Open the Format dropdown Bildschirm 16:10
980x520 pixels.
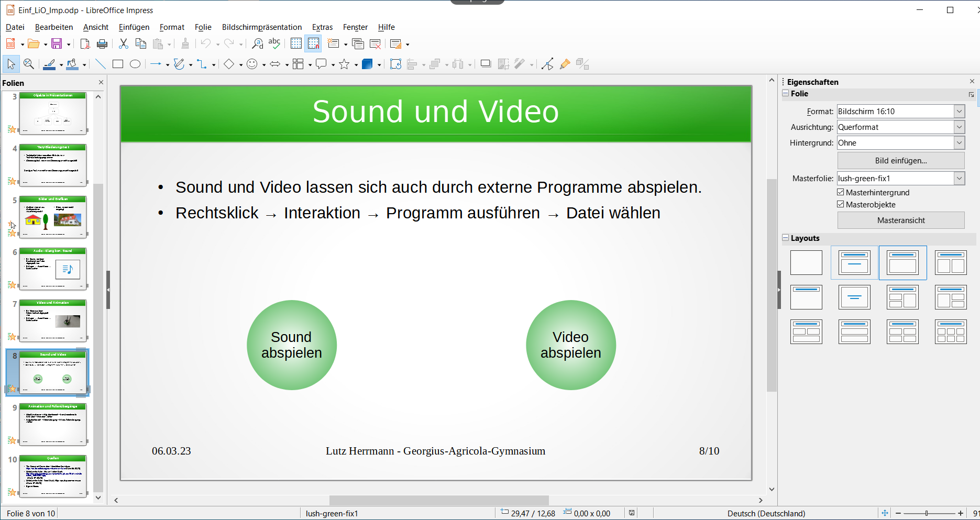959,112
